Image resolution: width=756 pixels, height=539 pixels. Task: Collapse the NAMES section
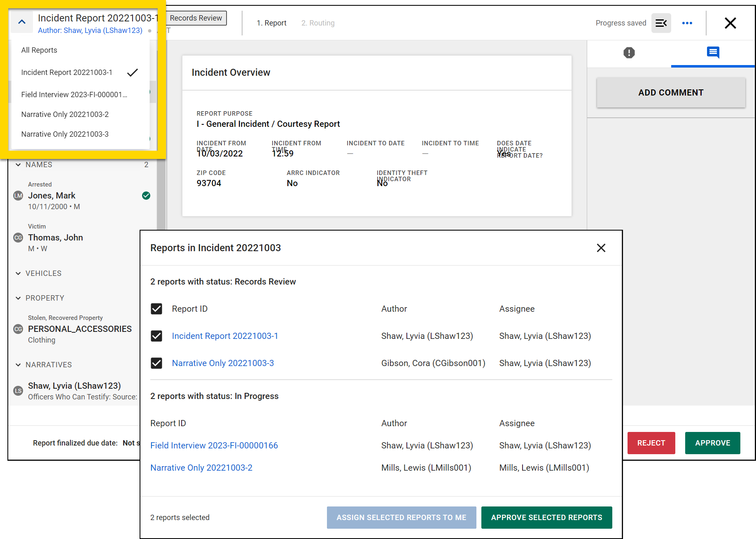pos(18,164)
